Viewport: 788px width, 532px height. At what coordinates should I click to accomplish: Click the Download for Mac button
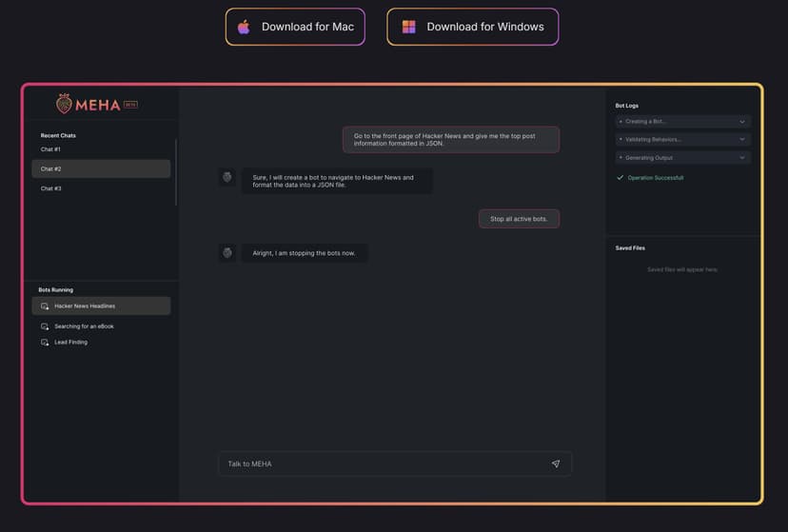(x=295, y=27)
